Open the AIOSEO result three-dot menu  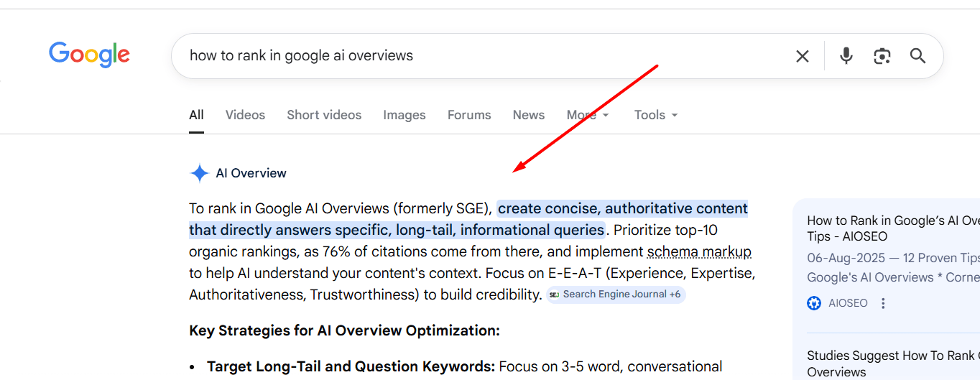point(883,303)
